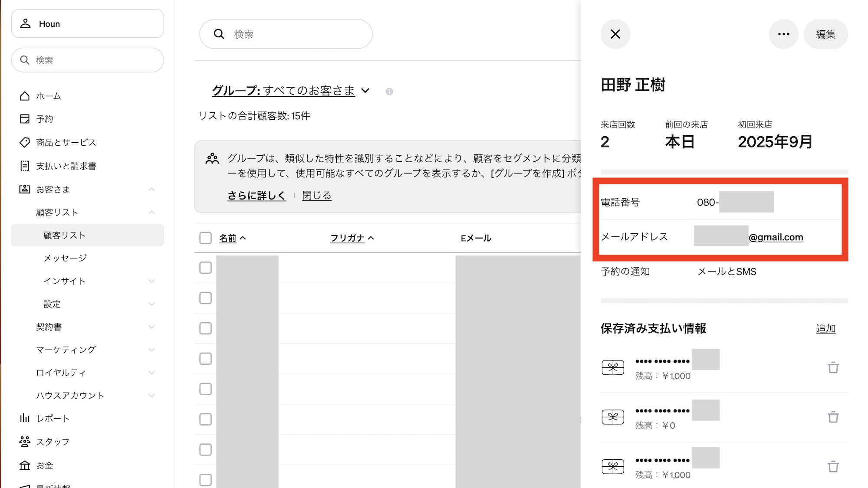
Task: Click the first gift card icon
Action: point(613,367)
